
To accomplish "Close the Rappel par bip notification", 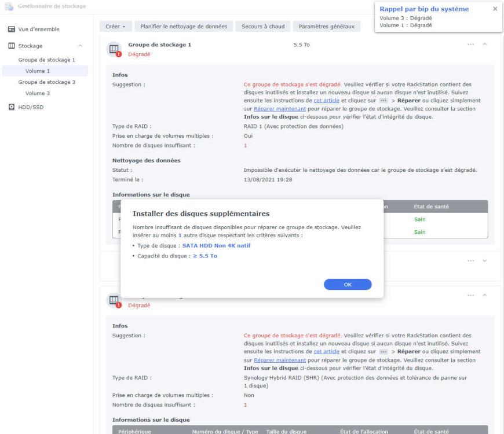I will click(x=495, y=9).
